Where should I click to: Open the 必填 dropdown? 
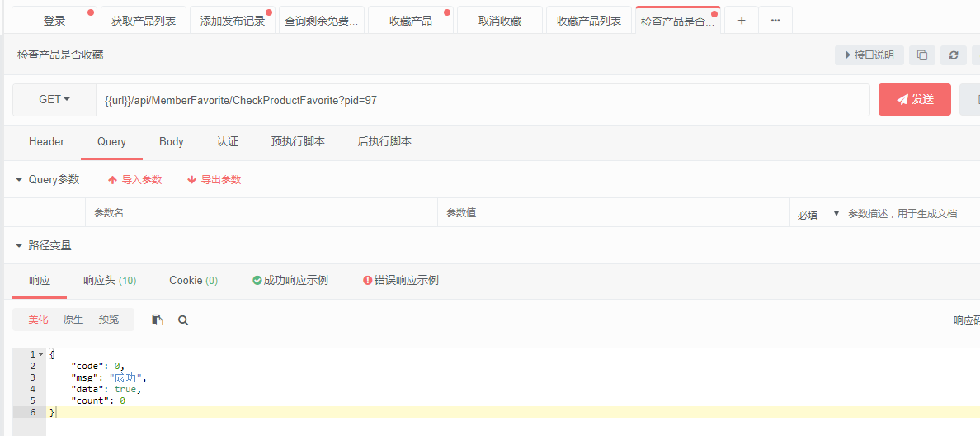(818, 213)
